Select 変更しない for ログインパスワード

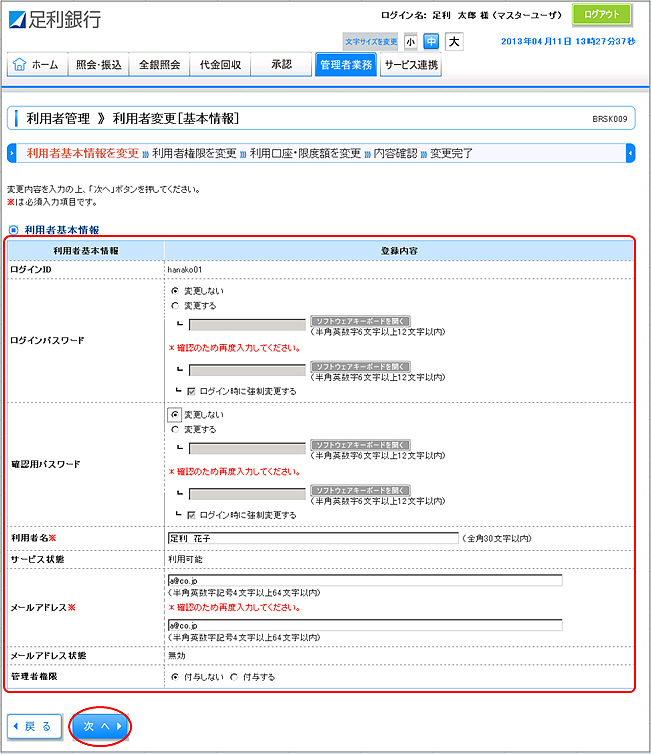(175, 291)
